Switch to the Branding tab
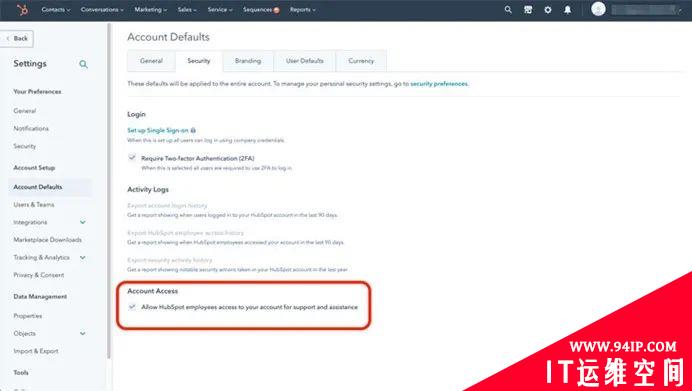Image resolution: width=692 pixels, height=391 pixels. (248, 61)
